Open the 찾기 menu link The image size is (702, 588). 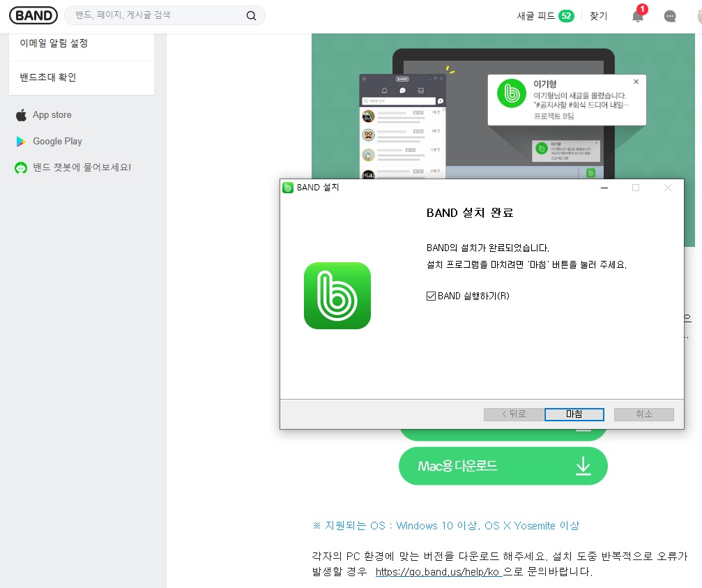[x=598, y=16]
